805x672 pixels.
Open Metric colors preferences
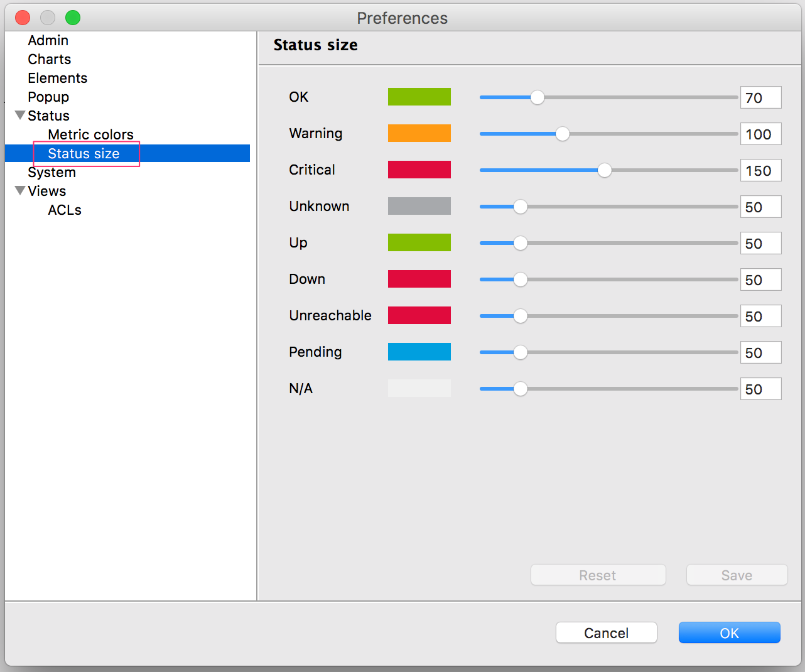pos(90,134)
